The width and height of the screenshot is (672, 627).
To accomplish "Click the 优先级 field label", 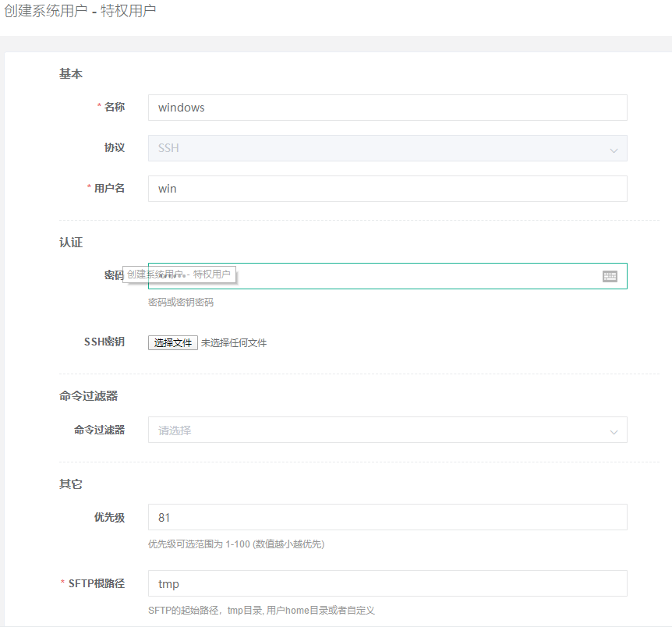I will (109, 517).
